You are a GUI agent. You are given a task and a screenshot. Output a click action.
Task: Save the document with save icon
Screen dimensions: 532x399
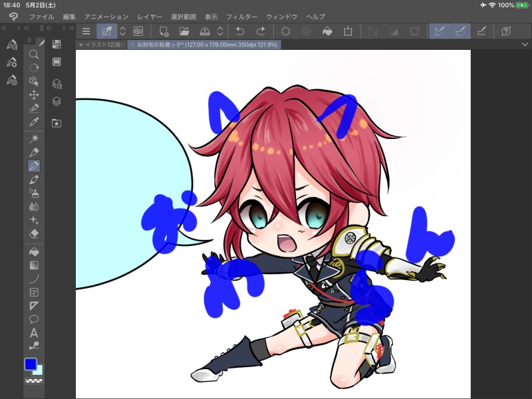coord(205,31)
